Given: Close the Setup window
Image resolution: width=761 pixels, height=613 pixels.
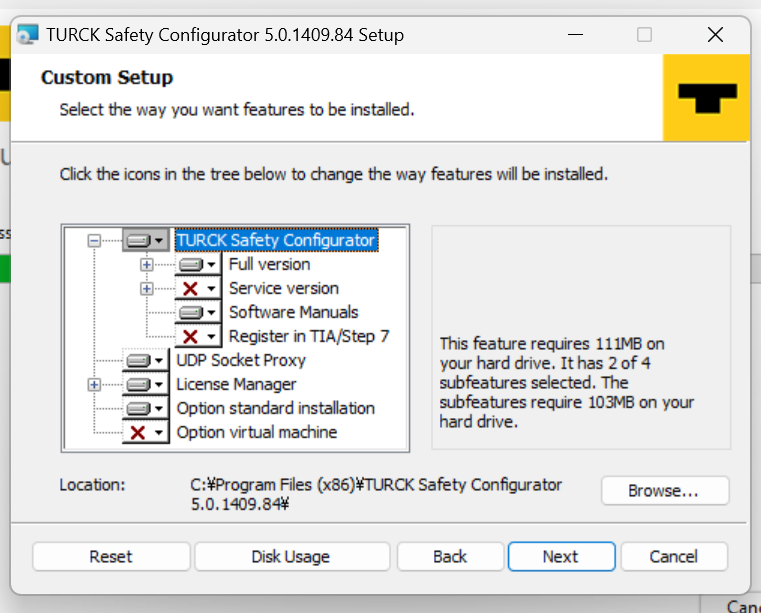Looking at the screenshot, I should point(715,35).
